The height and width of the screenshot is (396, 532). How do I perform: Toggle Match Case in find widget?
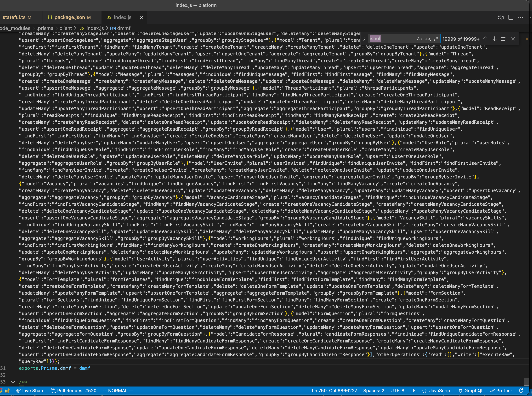(x=419, y=39)
